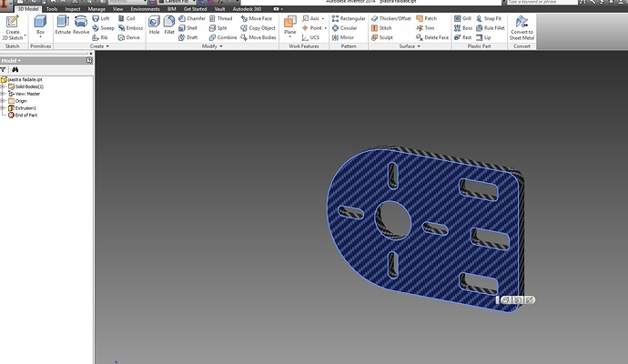Image resolution: width=628 pixels, height=364 pixels.
Task: Select the Revolve tool
Action: (x=82, y=24)
